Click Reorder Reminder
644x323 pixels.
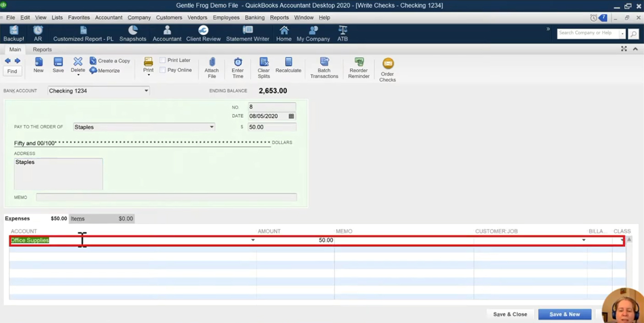[359, 68]
